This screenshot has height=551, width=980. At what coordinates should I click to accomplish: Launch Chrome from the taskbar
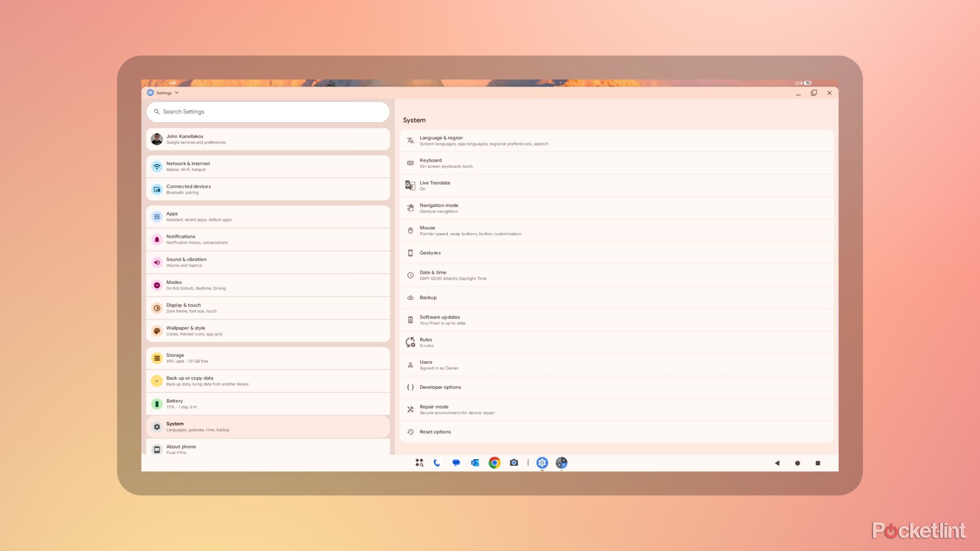[494, 463]
